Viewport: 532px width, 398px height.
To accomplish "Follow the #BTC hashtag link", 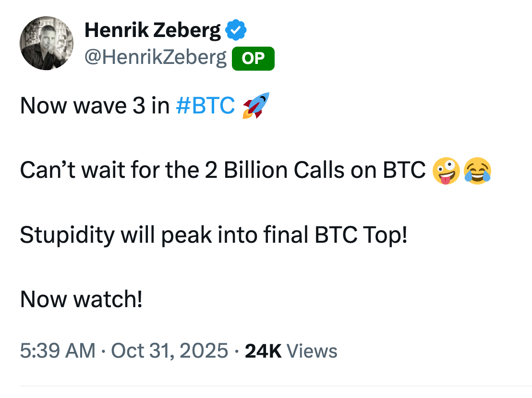I will click(x=206, y=106).
